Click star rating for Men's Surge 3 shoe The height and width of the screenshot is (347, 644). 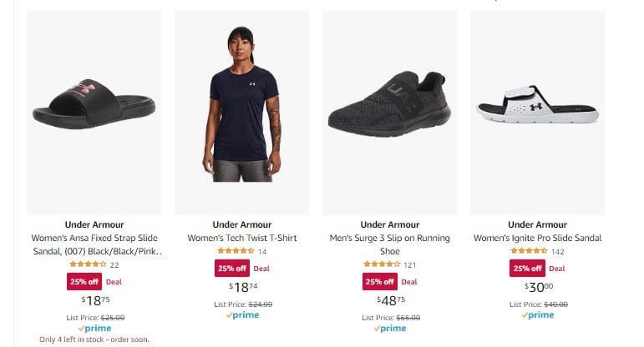(382, 264)
